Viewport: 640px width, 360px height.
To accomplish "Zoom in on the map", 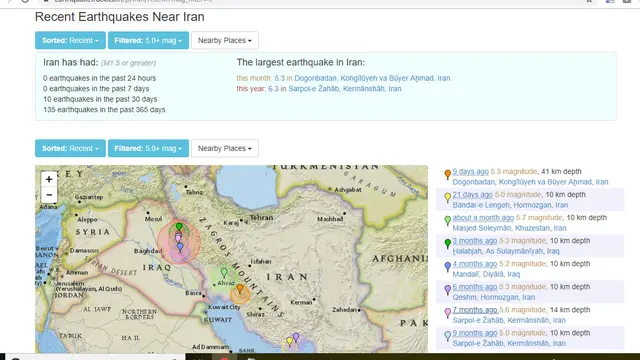I will pyautogui.click(x=49, y=179).
